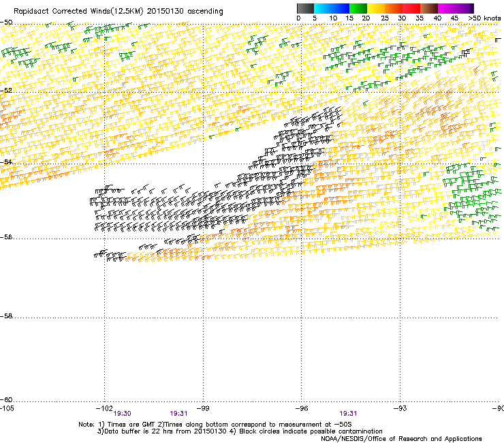Screen dimensions: 504x443
Task: Click the latitude label '-60'
Action: pyautogui.click(x=6, y=400)
